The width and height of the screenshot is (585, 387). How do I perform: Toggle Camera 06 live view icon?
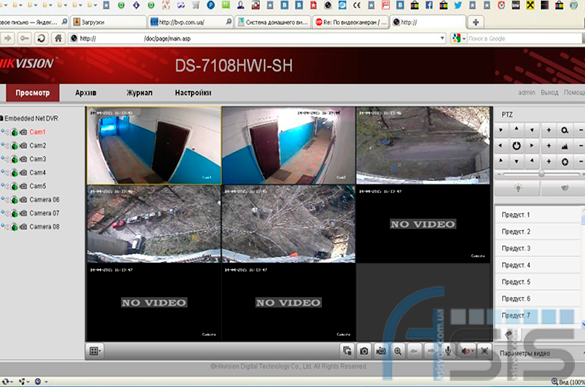[x=15, y=200]
